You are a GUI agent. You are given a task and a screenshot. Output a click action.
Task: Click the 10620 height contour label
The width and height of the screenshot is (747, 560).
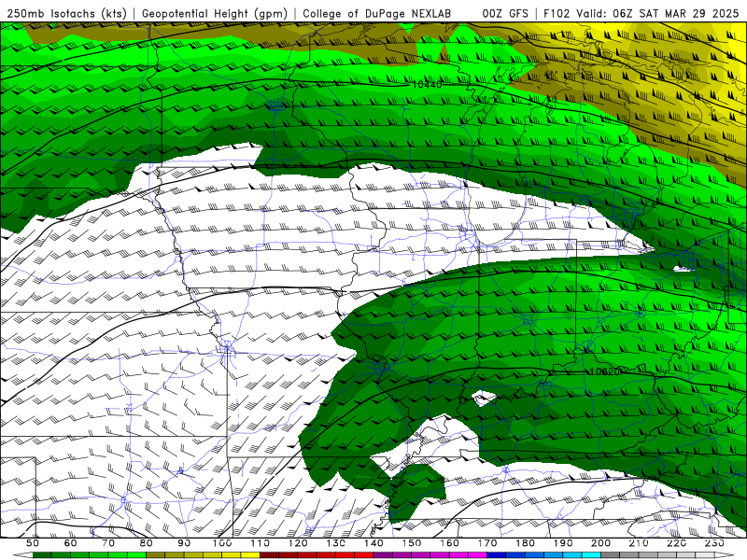[x=605, y=371]
